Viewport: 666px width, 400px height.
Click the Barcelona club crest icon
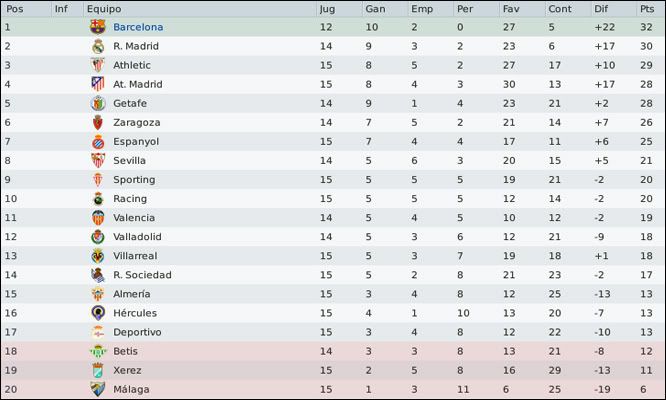coord(98,27)
